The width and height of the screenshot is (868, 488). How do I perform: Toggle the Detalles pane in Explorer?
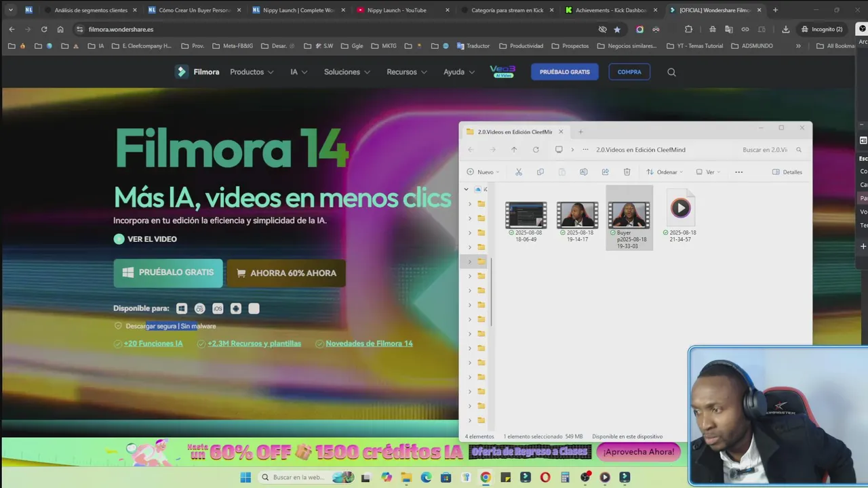[x=787, y=172]
